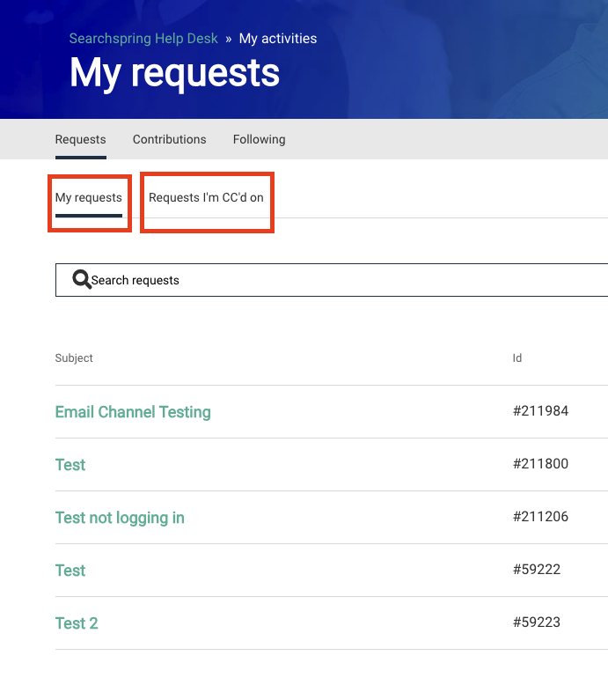Click the Subject column header
Viewport: 608px width, 700px height.
pos(74,358)
